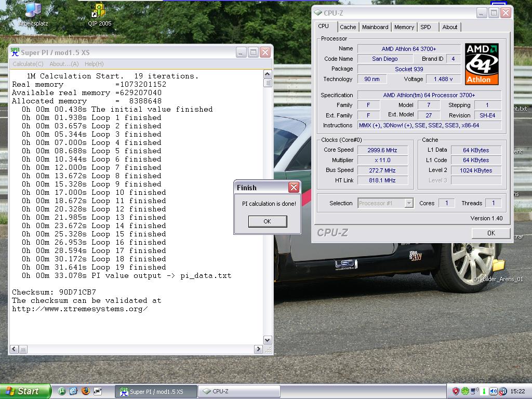
Task: Switch to the Memory tab in CPU-Z
Action: (404, 27)
